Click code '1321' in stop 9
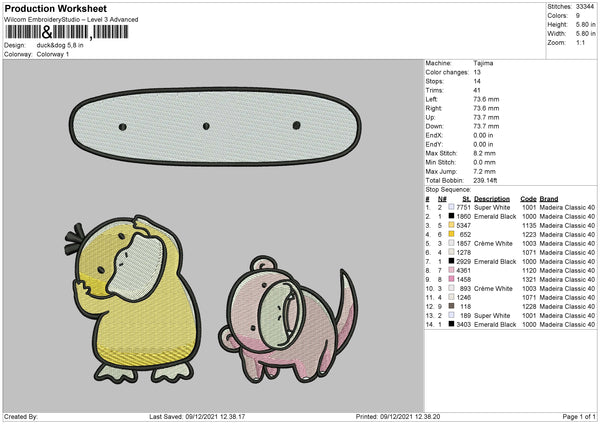This screenshot has width=600, height=424. tap(529, 279)
